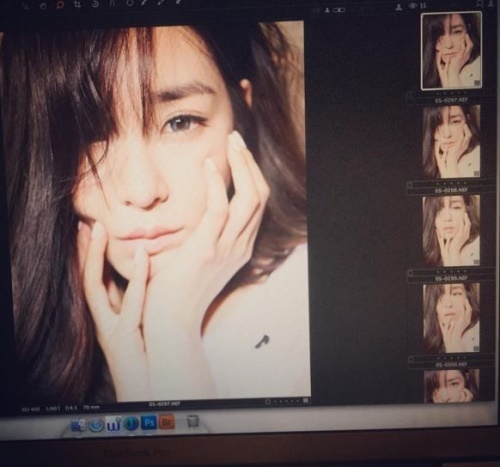The height and width of the screenshot is (467, 500).
Task: Click the 05-0297.NEF filename label in the browser
Action: pyautogui.click(x=451, y=100)
